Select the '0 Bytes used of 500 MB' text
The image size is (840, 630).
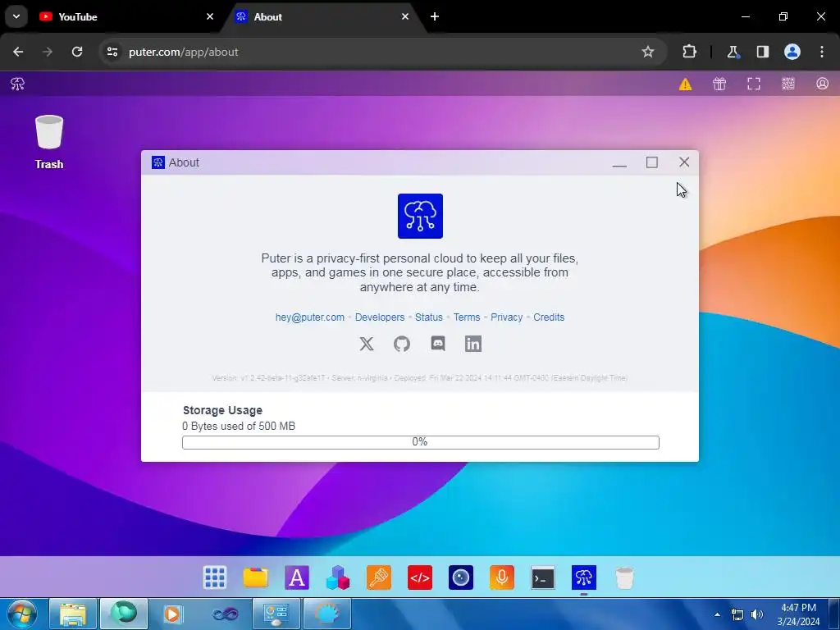click(x=239, y=427)
